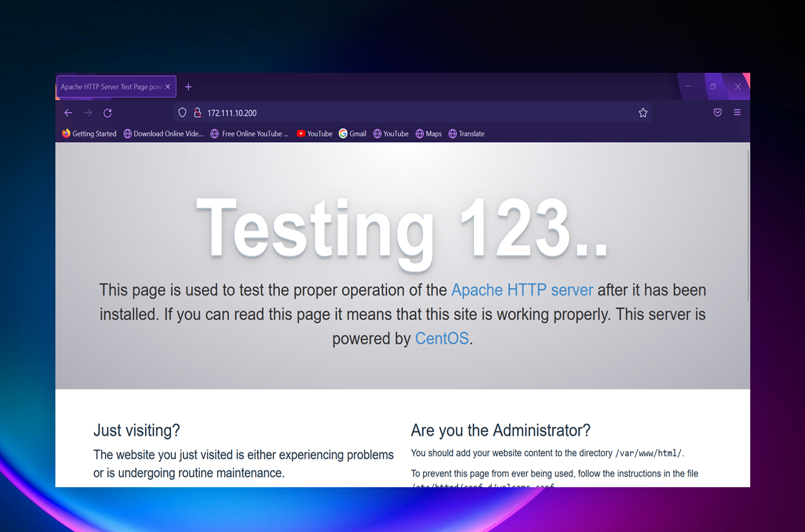Click the Save to Pocket icon

point(717,113)
